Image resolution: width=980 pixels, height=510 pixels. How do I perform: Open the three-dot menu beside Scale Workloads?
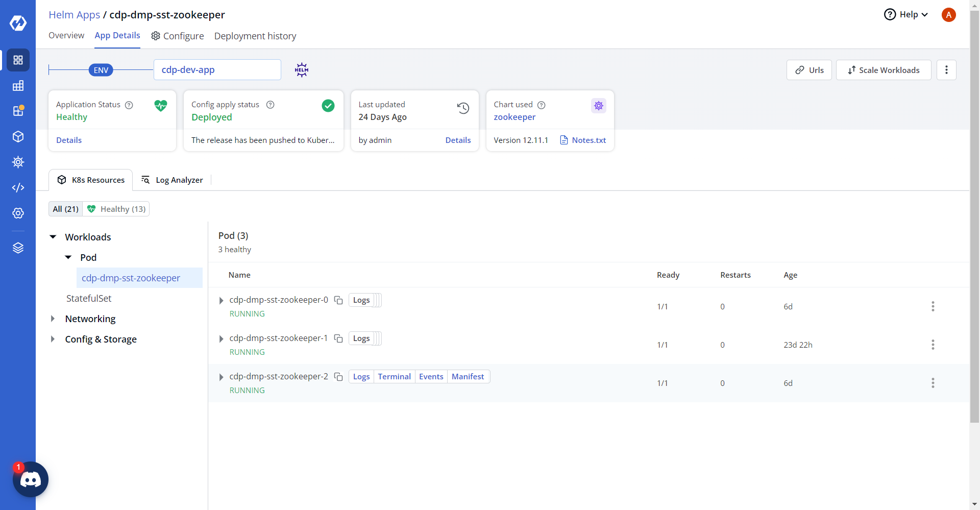click(946, 70)
